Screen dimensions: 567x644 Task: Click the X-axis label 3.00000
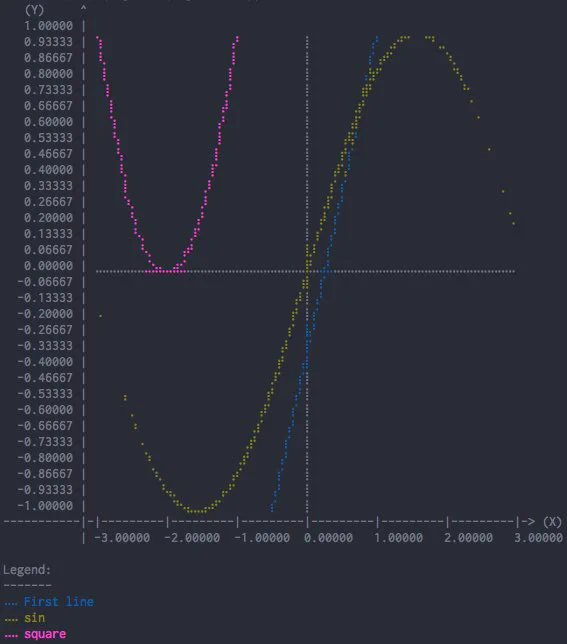point(539,538)
